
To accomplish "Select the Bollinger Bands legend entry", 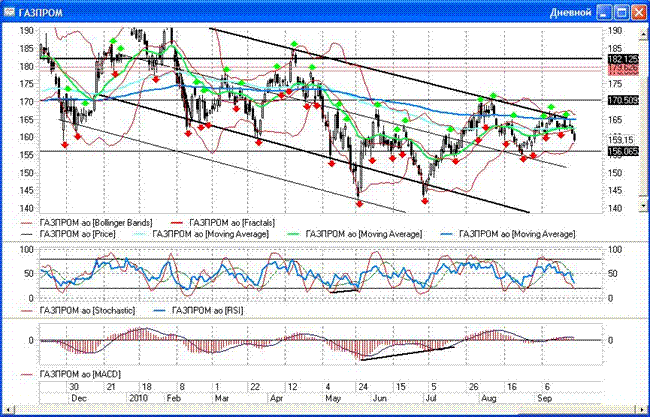I will pyautogui.click(x=87, y=223).
